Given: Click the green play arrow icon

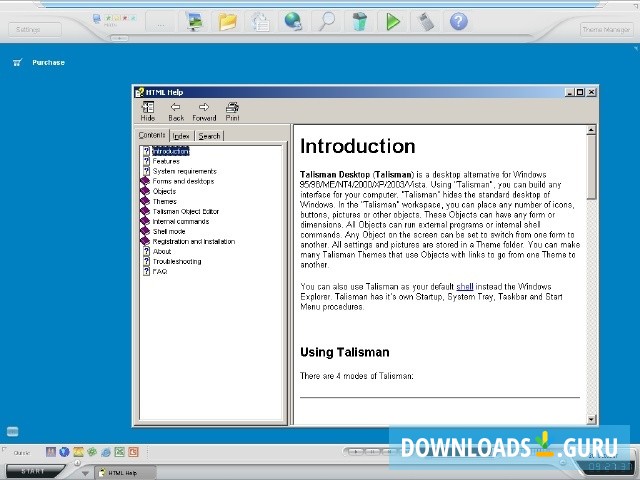Looking at the screenshot, I should pyautogui.click(x=393, y=21).
